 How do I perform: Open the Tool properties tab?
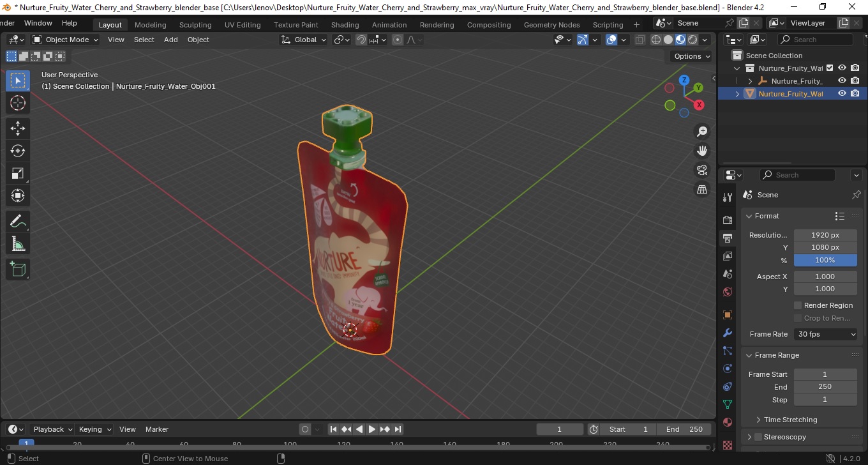[728, 197]
